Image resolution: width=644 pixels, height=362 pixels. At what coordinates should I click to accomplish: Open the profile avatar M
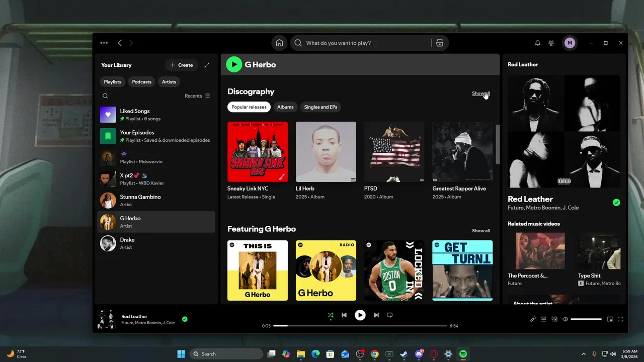570,43
